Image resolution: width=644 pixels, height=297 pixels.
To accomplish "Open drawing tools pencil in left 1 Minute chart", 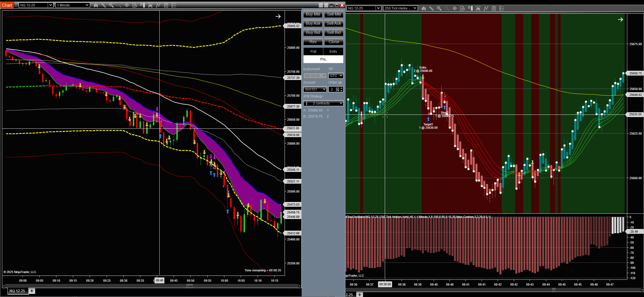I will 104,5.
